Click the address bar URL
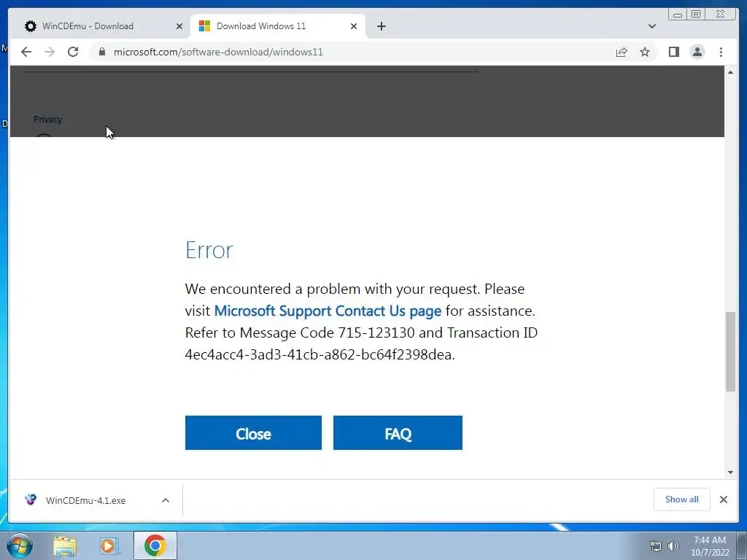This screenshot has width=747, height=560. [x=218, y=52]
